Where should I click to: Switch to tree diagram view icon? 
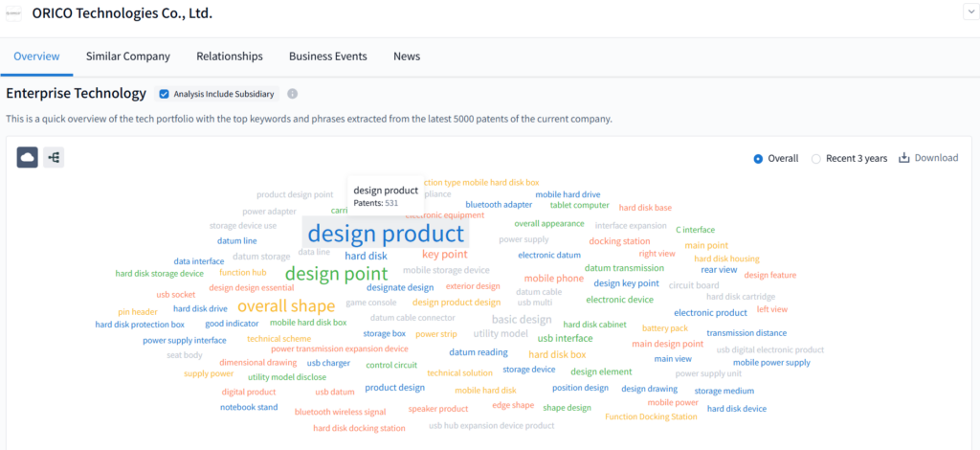(x=54, y=157)
